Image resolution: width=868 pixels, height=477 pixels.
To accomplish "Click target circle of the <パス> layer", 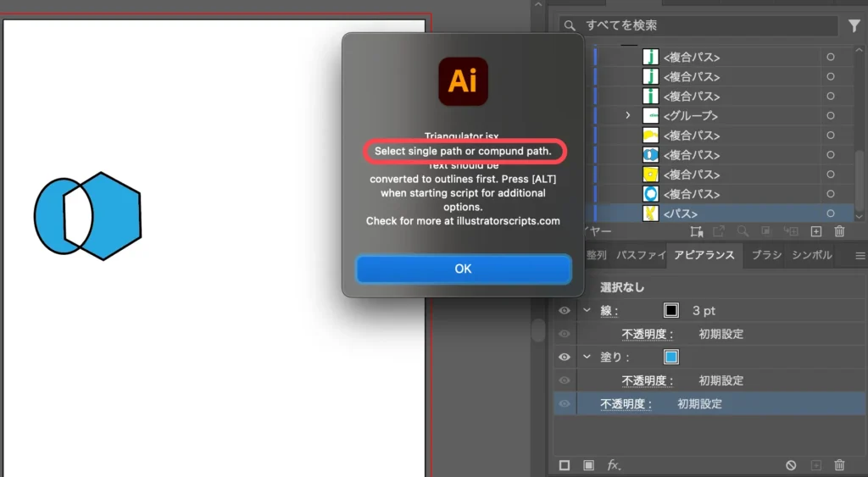I will pyautogui.click(x=830, y=214).
